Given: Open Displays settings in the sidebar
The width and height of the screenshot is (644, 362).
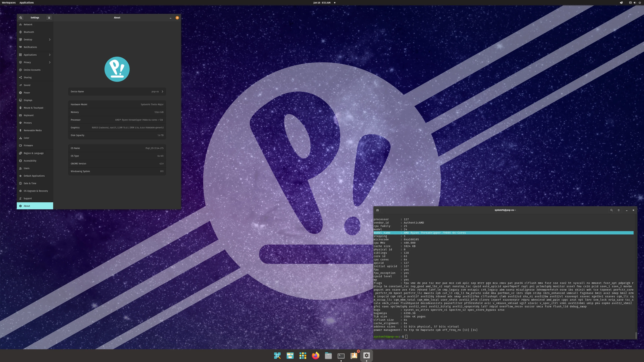Looking at the screenshot, I should pos(35,100).
